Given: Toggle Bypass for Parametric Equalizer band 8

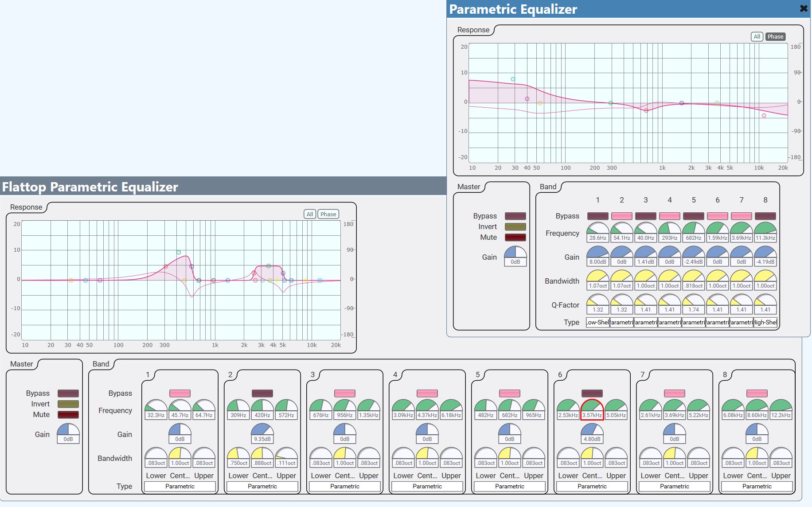Looking at the screenshot, I should [x=765, y=216].
